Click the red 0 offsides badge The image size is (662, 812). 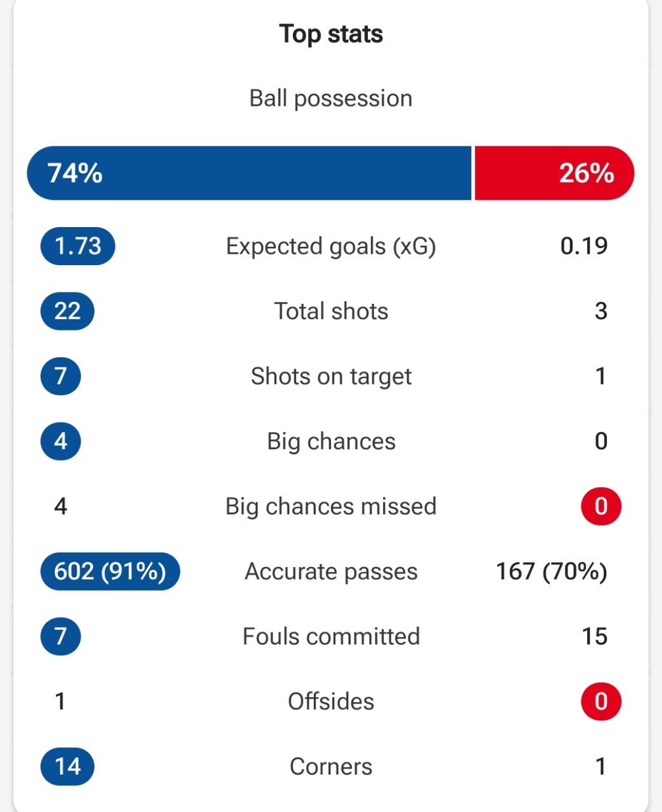point(601,702)
